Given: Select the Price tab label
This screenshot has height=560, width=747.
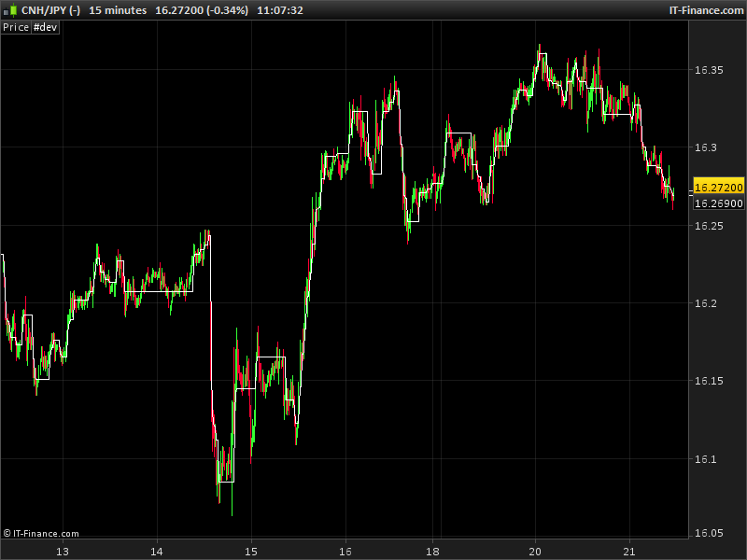Looking at the screenshot, I should tap(16, 27).
